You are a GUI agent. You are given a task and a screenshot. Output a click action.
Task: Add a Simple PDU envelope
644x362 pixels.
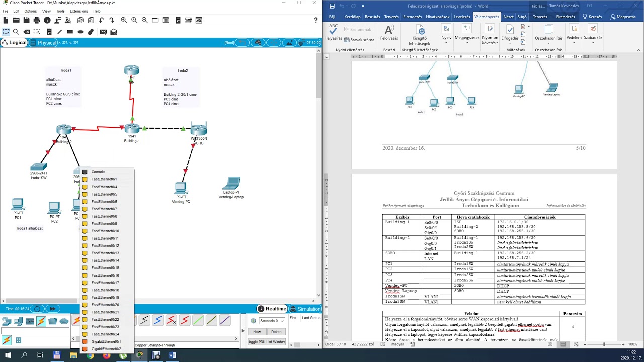point(103,32)
